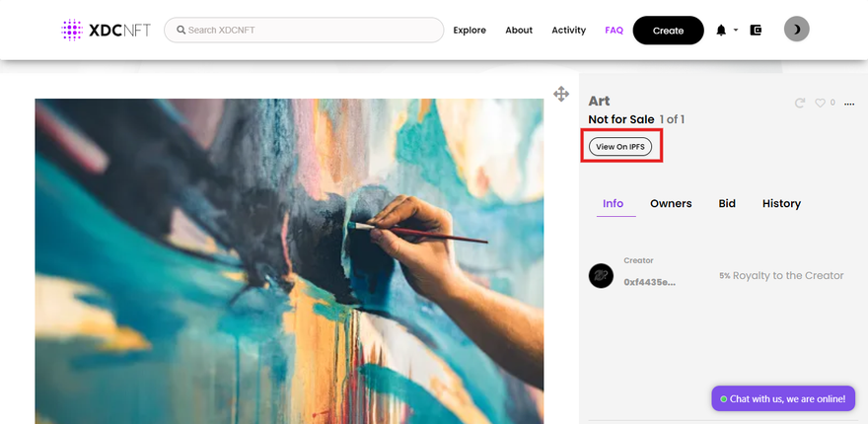Open the wallet icon
This screenshot has height=424, width=868.
tap(756, 30)
